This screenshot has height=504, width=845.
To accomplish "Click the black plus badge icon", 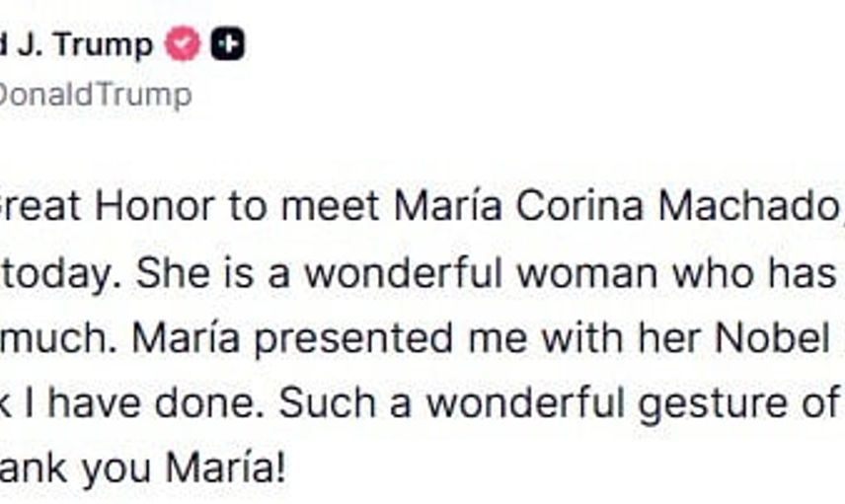I will pos(228,44).
